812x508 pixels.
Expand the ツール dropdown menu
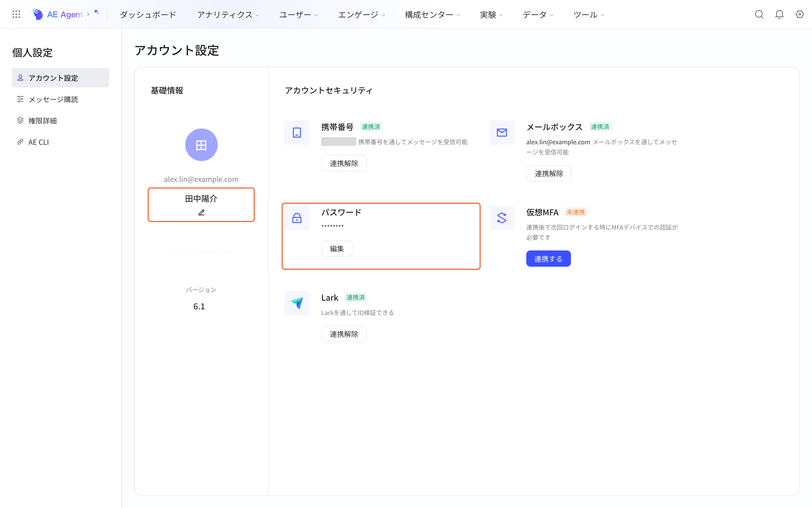[589, 15]
